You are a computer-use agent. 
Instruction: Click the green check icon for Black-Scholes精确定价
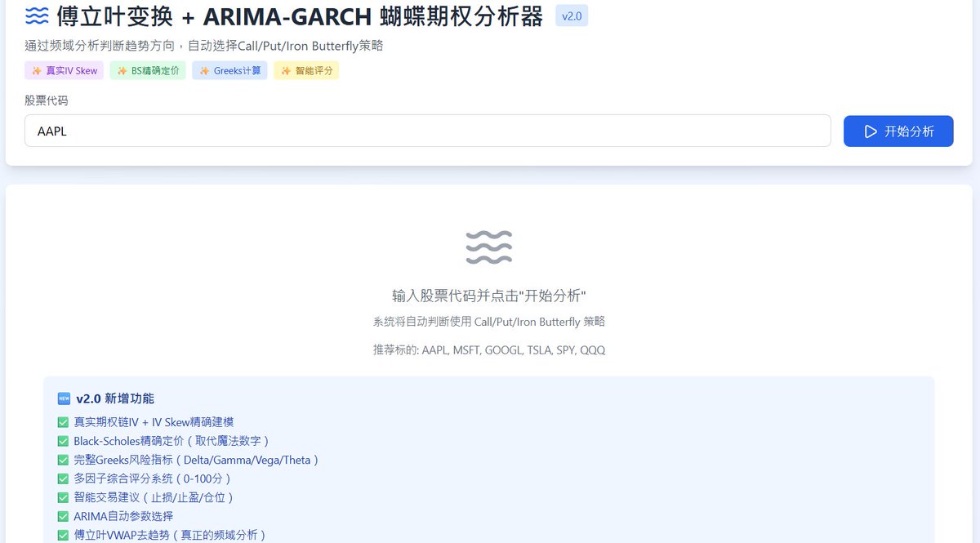63,441
